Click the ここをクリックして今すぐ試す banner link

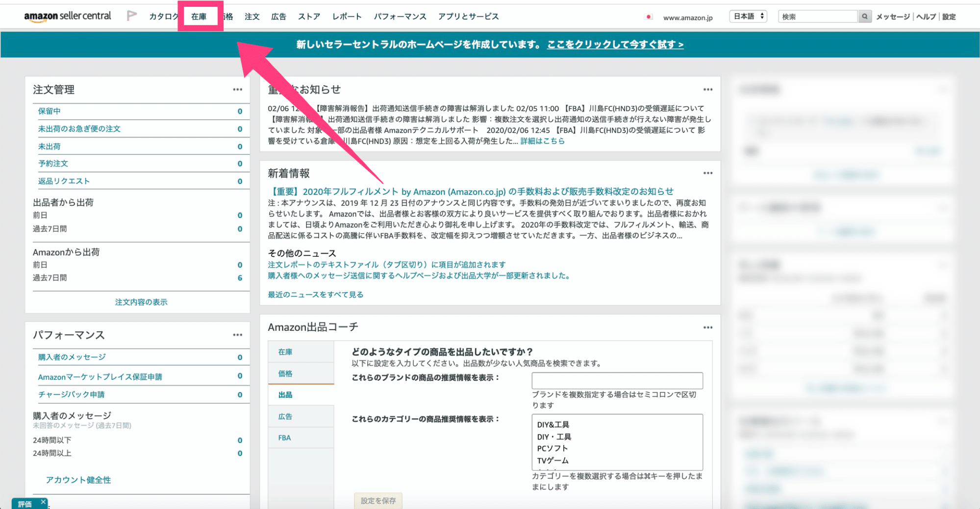(615, 45)
